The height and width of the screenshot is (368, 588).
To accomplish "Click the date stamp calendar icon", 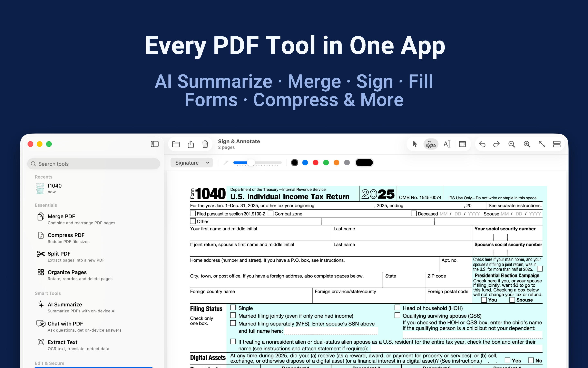I will [x=462, y=144].
